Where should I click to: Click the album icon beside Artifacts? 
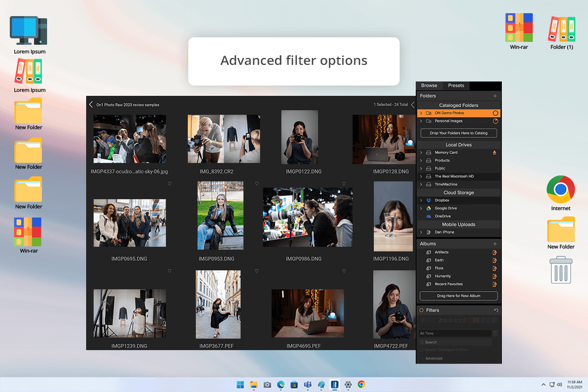point(428,252)
